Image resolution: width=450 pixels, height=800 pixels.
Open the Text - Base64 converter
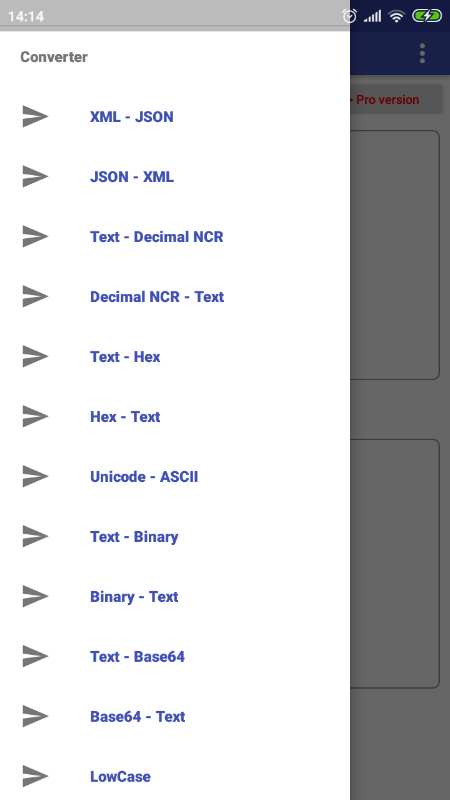point(175,657)
